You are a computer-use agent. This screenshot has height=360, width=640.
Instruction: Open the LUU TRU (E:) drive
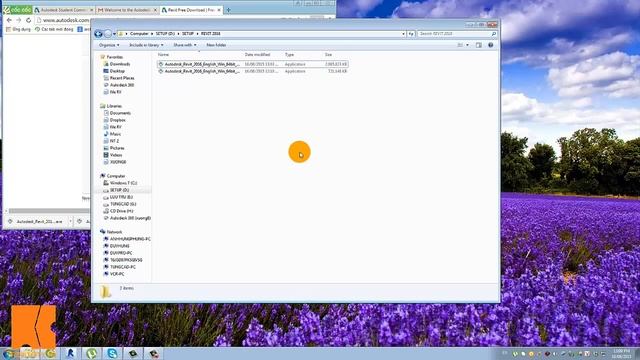pos(121,197)
